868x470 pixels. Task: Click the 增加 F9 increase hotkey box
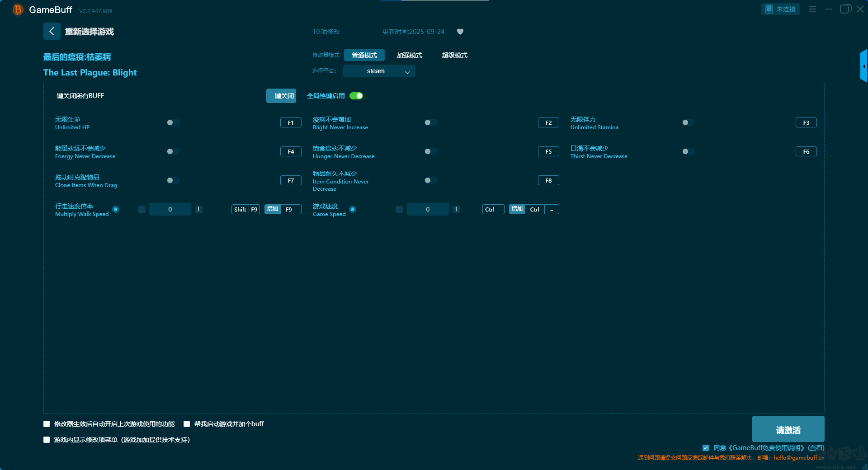click(x=283, y=209)
